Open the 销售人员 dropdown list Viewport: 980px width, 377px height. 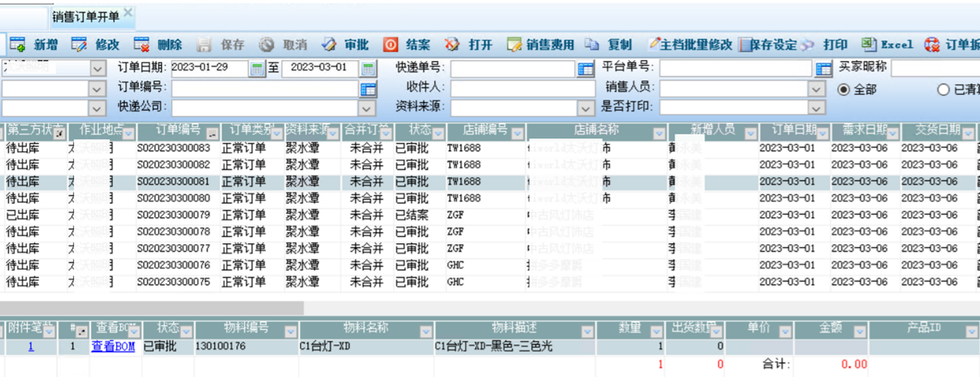(x=816, y=88)
